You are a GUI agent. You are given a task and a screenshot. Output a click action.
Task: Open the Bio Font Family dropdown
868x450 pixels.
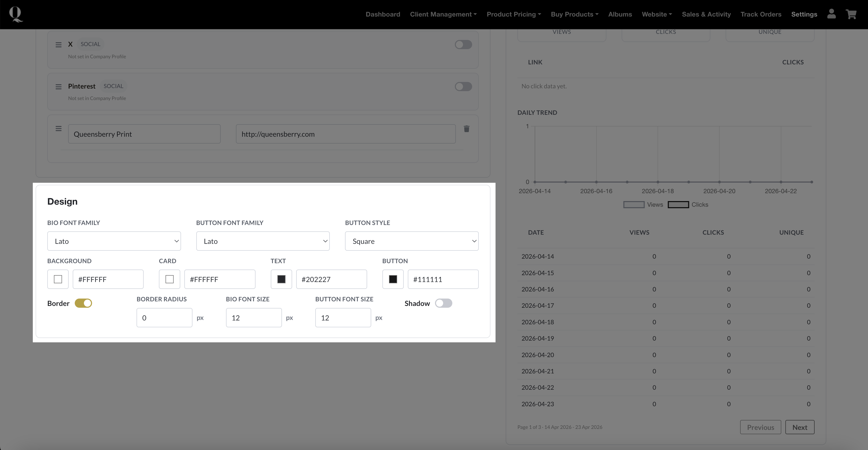click(x=114, y=241)
